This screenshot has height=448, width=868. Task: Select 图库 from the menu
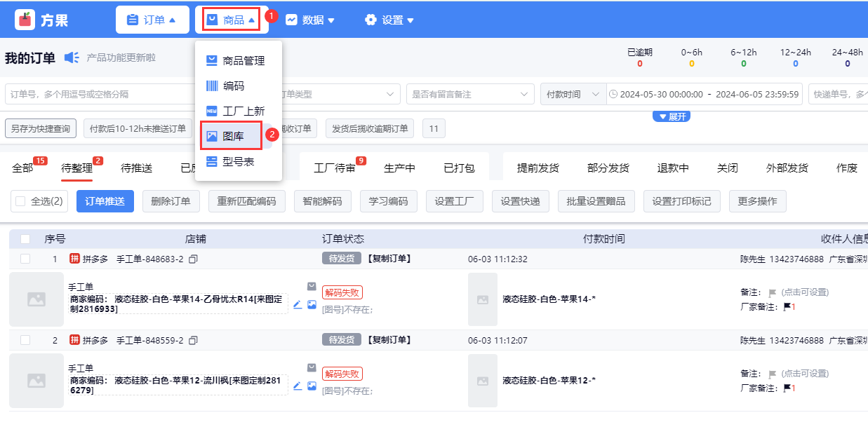tap(232, 136)
